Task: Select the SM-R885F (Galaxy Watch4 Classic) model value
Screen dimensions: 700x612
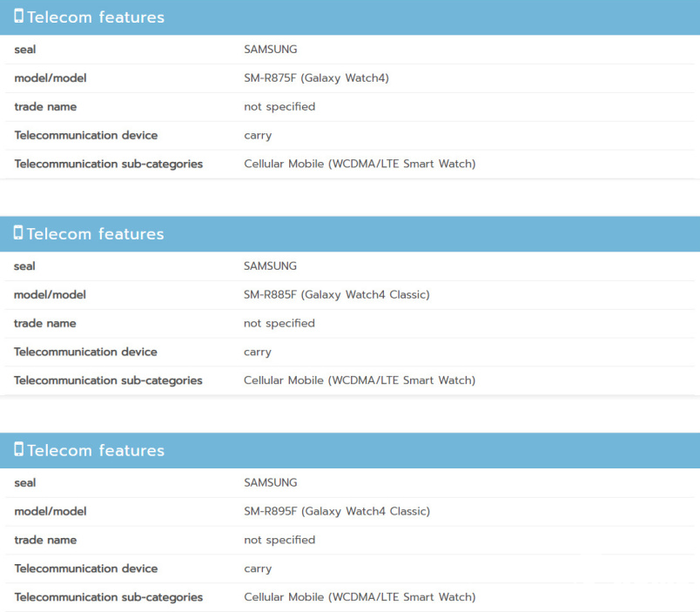Action: click(336, 295)
